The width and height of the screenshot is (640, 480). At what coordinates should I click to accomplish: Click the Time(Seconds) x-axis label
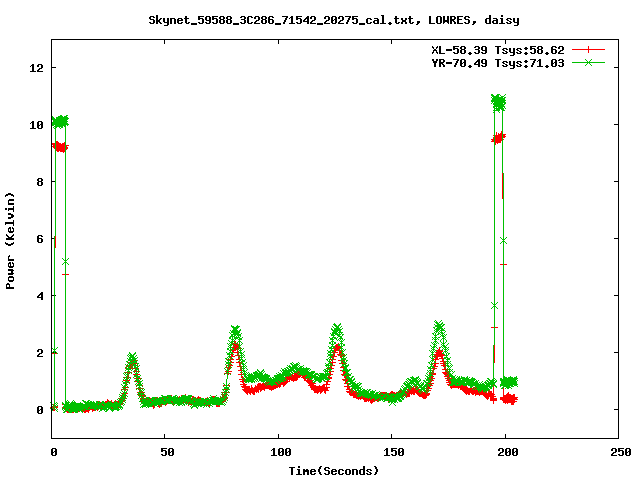[334, 471]
